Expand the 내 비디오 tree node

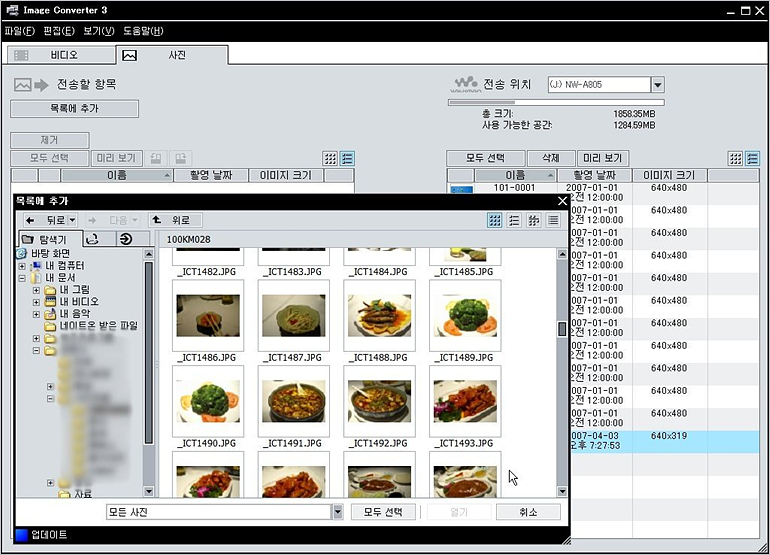tap(36, 302)
